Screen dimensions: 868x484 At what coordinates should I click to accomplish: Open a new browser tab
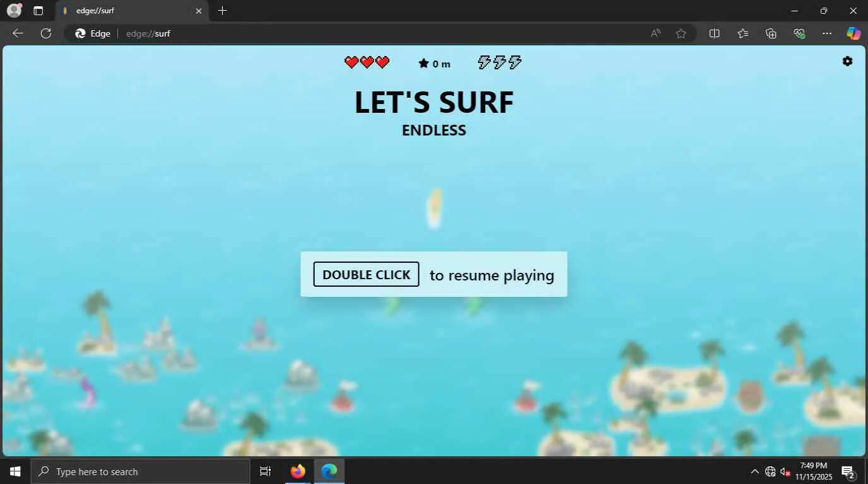pyautogui.click(x=222, y=11)
